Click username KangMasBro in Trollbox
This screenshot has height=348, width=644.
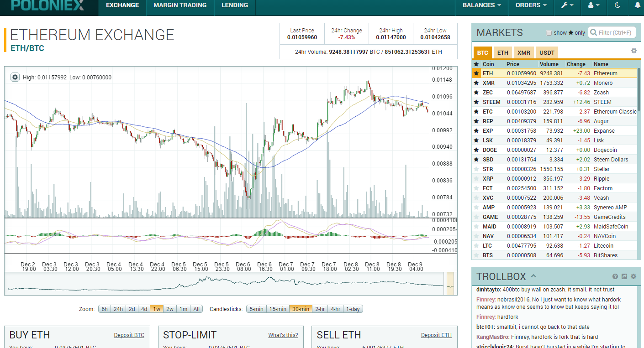492,337
